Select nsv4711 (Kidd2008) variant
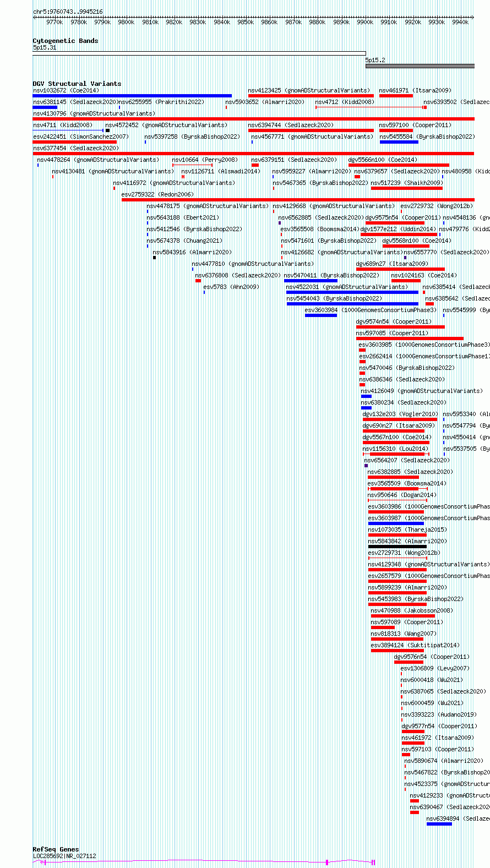 coord(63,125)
